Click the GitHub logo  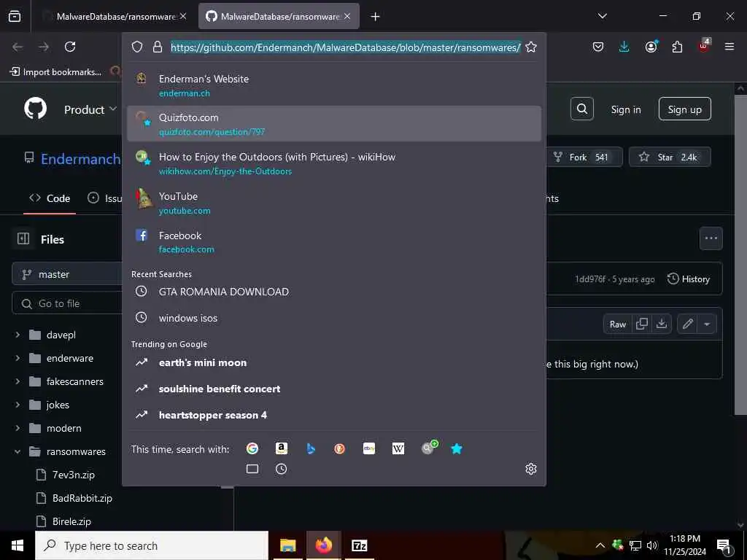[x=36, y=109]
